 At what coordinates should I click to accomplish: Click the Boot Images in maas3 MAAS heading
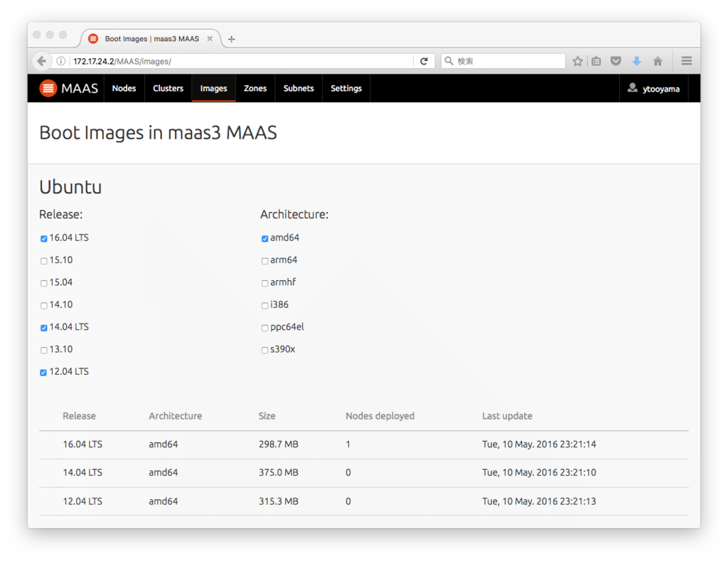point(159,133)
